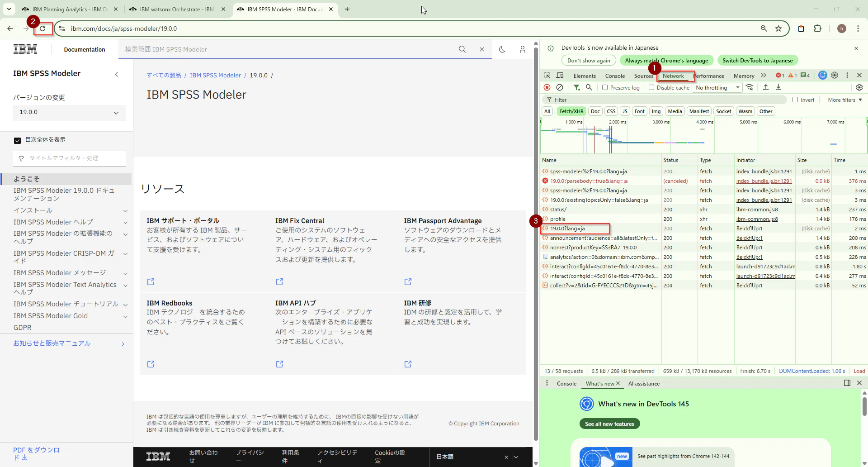
Task: Open Network panel settings gear
Action: point(859,87)
